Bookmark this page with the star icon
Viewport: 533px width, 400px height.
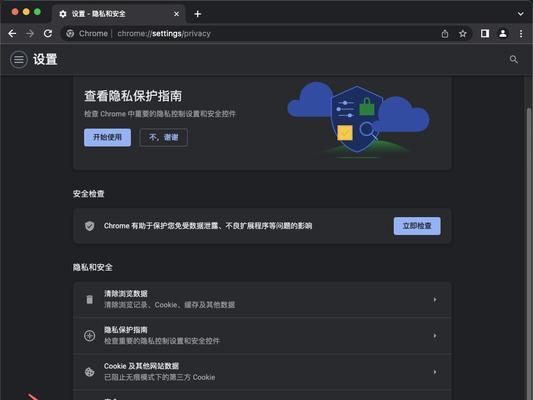pyautogui.click(x=463, y=34)
